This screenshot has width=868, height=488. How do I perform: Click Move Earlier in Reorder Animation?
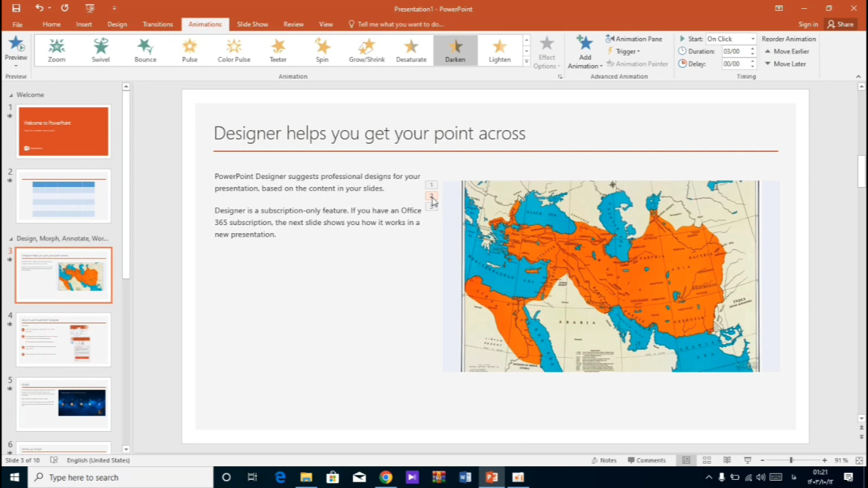[x=787, y=52]
